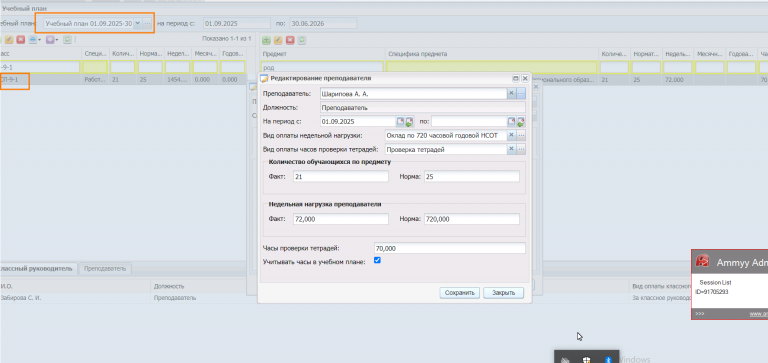Click red delete icon in the left class toolbar

21,40
